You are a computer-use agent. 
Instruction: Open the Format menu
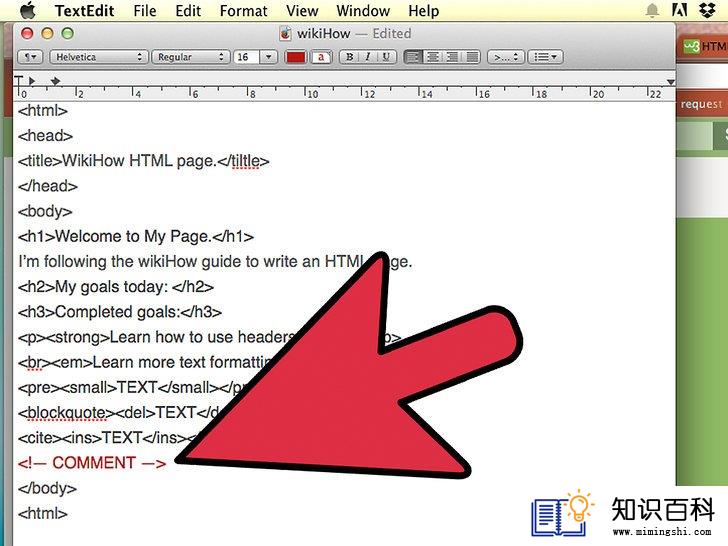[x=243, y=11]
